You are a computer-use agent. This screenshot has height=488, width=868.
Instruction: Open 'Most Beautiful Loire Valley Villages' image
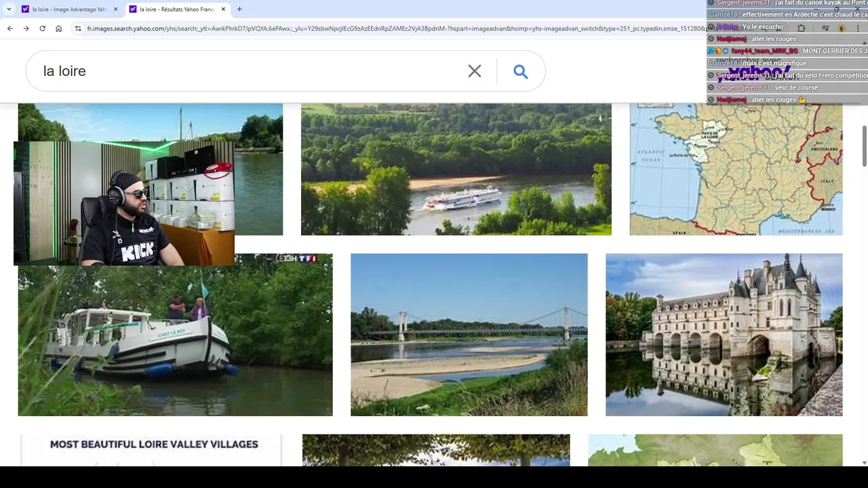click(150, 450)
